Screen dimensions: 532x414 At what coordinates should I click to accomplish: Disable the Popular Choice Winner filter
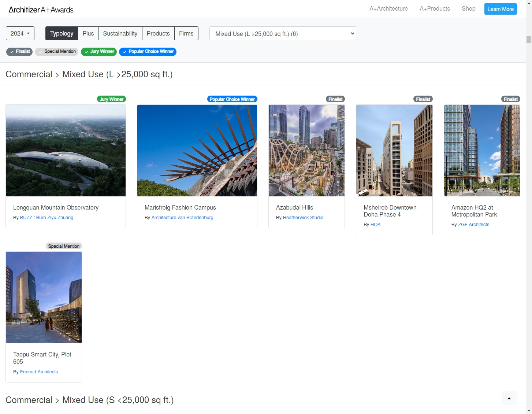(148, 52)
